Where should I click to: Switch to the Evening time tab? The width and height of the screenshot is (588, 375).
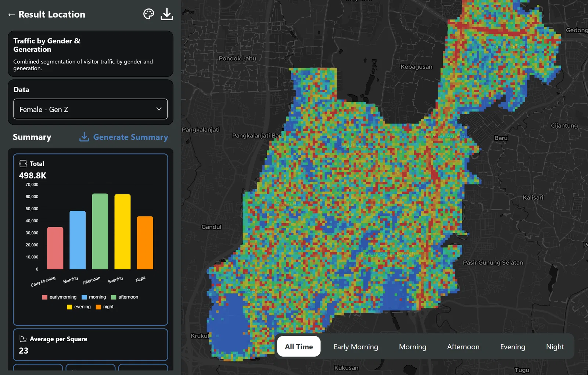tap(513, 347)
